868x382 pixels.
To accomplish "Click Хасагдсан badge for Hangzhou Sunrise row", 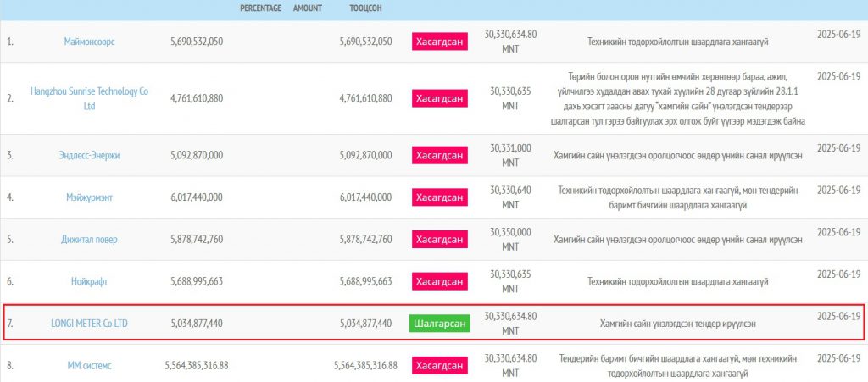I will click(x=439, y=98).
